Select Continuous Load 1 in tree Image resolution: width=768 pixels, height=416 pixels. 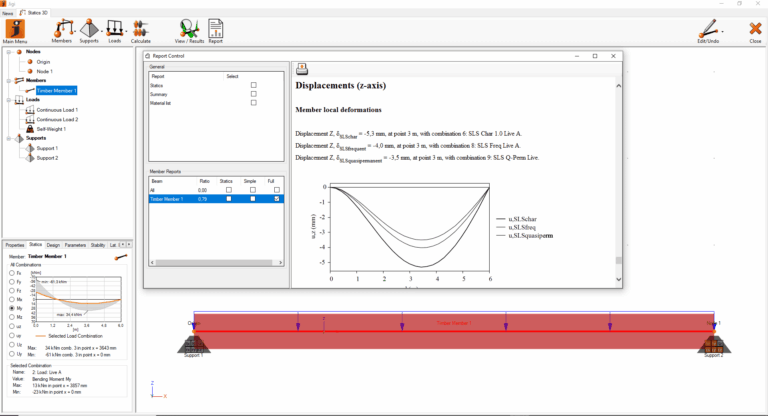(x=57, y=110)
